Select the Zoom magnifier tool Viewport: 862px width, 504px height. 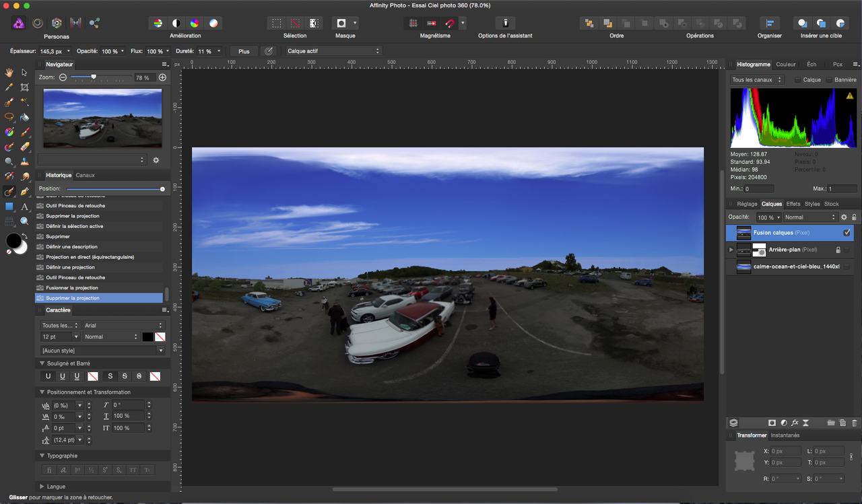24,221
